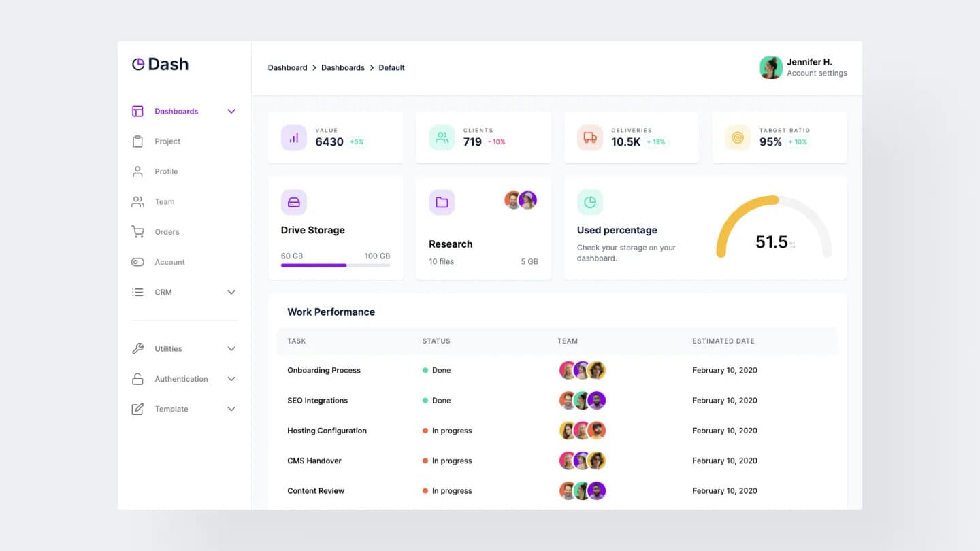Image resolution: width=980 pixels, height=551 pixels.
Task: Click the Jennifer H. name
Action: [809, 62]
